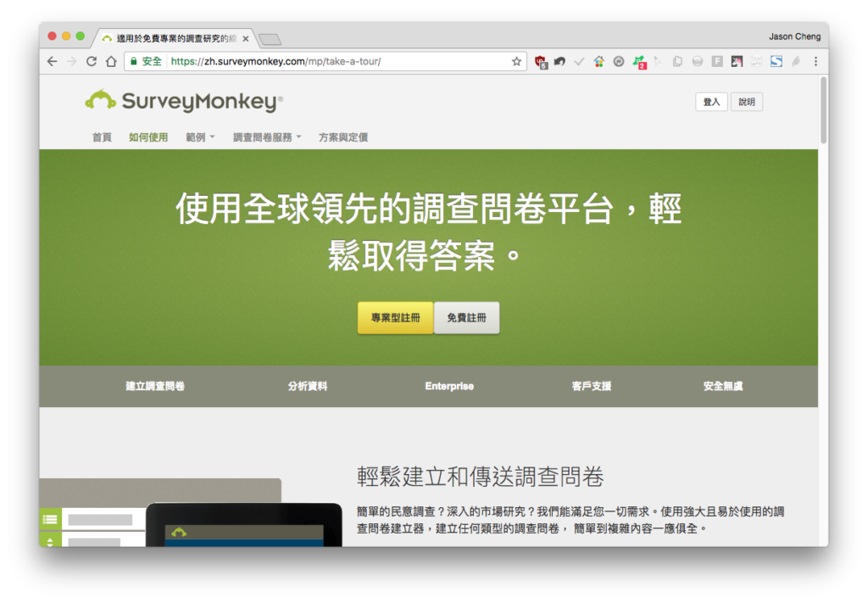Open 方案與定價 pricing page

(x=343, y=137)
